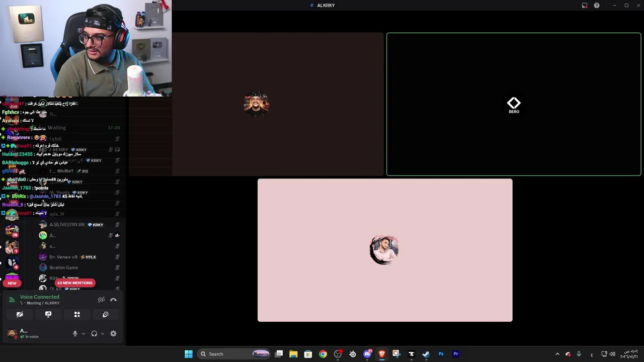The width and height of the screenshot is (644, 362).
Task: Mute the microphone
Action: tap(75, 333)
